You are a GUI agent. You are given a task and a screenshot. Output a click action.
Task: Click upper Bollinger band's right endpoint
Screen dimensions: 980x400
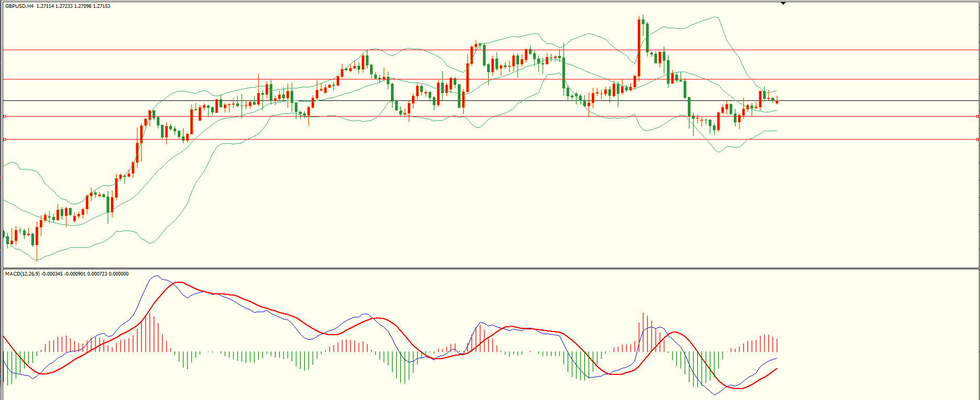point(777,90)
